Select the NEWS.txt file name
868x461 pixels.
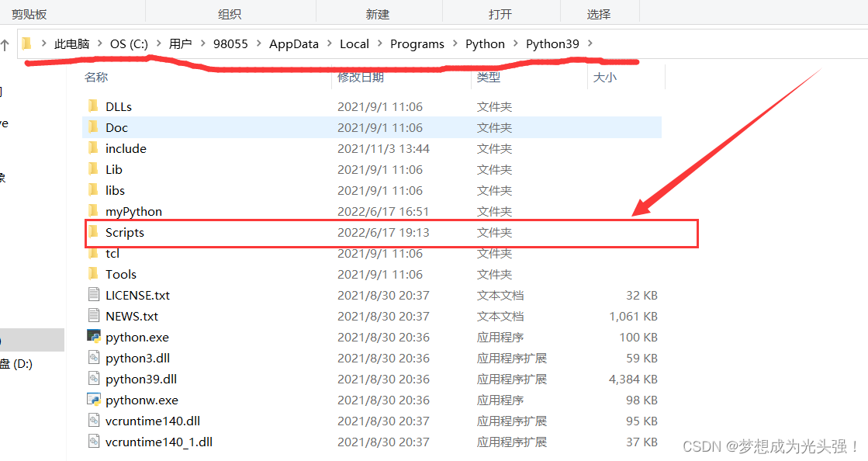click(132, 317)
